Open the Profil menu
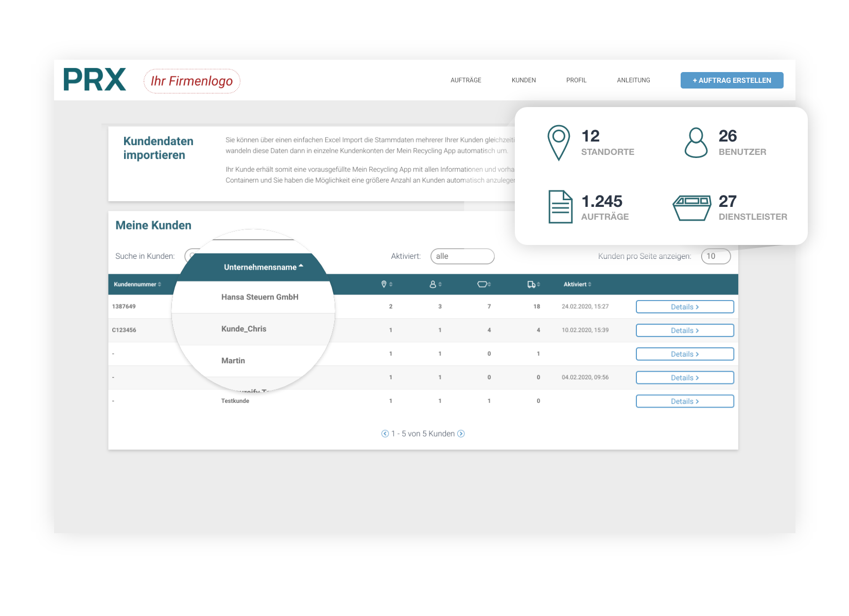849x616 pixels. pyautogui.click(x=576, y=80)
